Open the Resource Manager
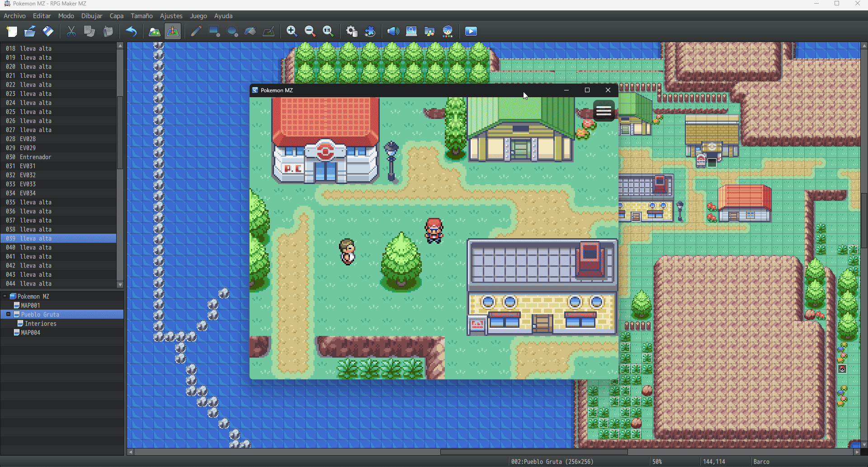Screen dimensions: 868x467 [x=429, y=31]
